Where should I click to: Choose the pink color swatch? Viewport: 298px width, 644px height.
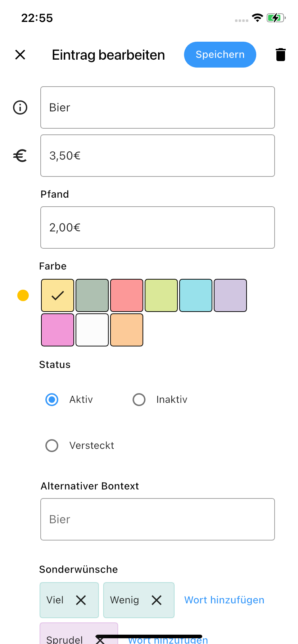pos(58,330)
